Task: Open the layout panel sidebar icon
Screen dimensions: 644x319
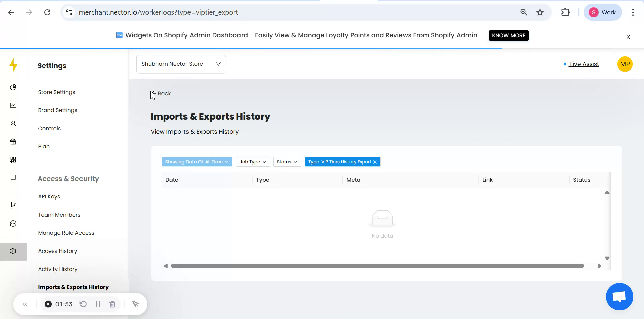Action: pyautogui.click(x=13, y=177)
